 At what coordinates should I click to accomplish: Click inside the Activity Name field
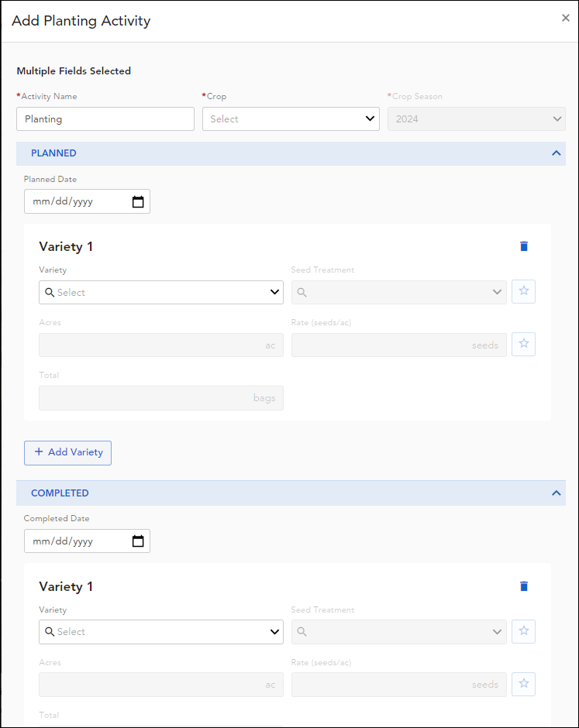105,118
